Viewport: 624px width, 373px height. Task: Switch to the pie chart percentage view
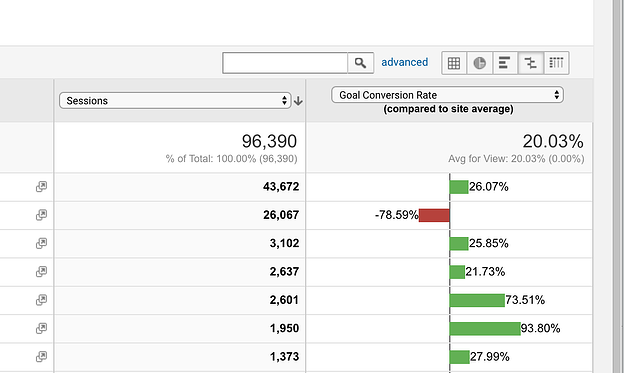click(480, 63)
